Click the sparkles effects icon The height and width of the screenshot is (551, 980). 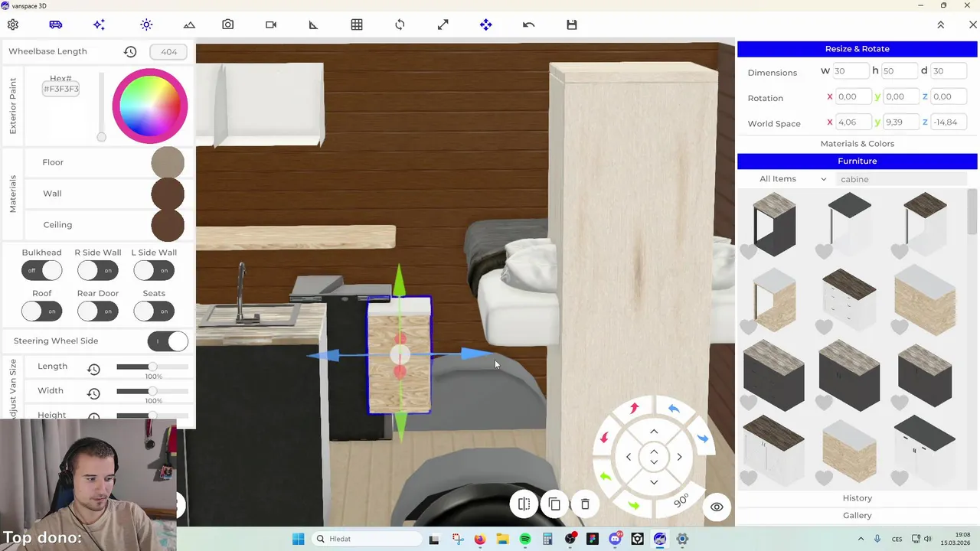tap(99, 24)
